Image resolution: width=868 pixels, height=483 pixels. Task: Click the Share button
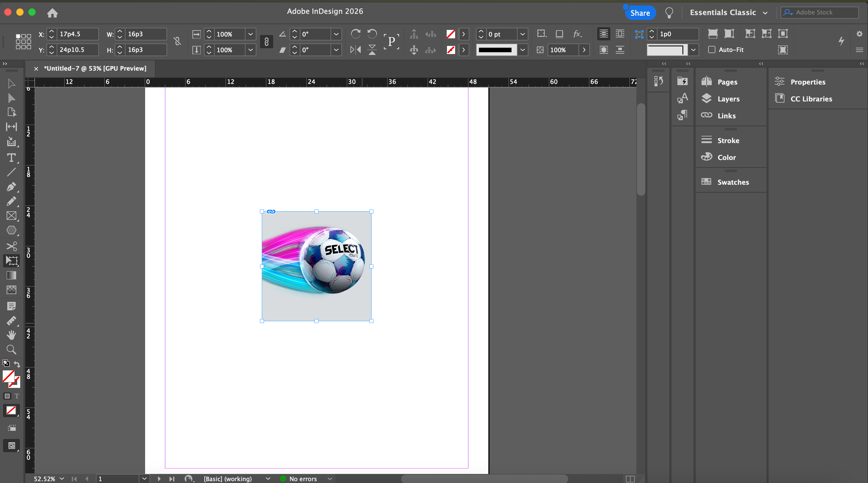pos(640,13)
